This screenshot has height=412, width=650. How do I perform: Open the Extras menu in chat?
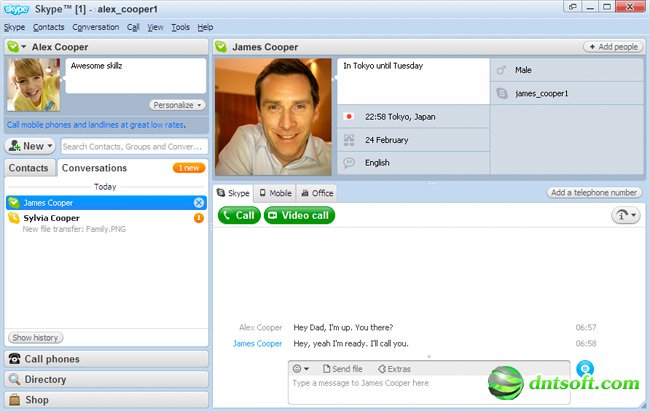pos(394,369)
